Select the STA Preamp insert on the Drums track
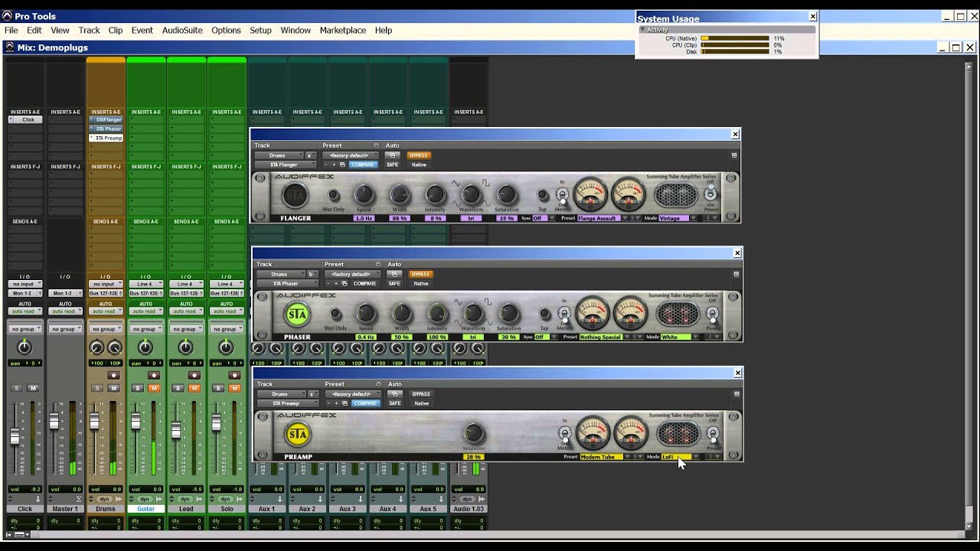This screenshot has width=980, height=551. (106, 139)
